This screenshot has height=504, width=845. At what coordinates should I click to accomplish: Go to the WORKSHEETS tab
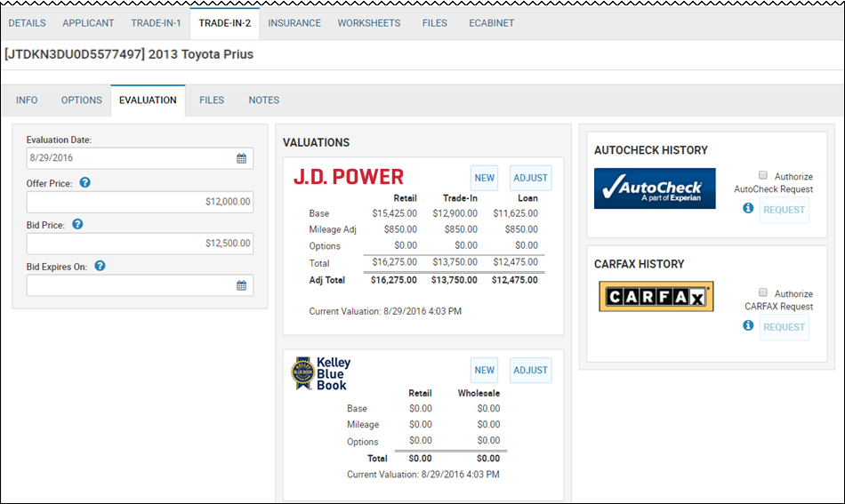(369, 23)
